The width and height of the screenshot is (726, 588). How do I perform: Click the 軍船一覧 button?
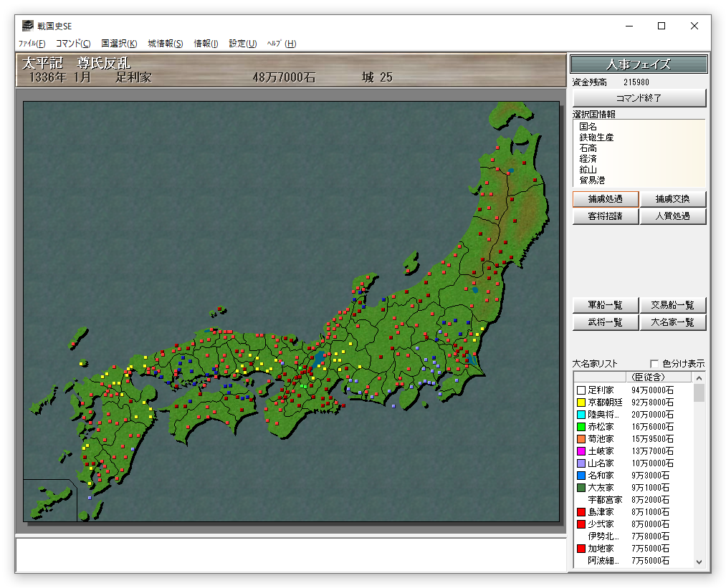pos(606,305)
